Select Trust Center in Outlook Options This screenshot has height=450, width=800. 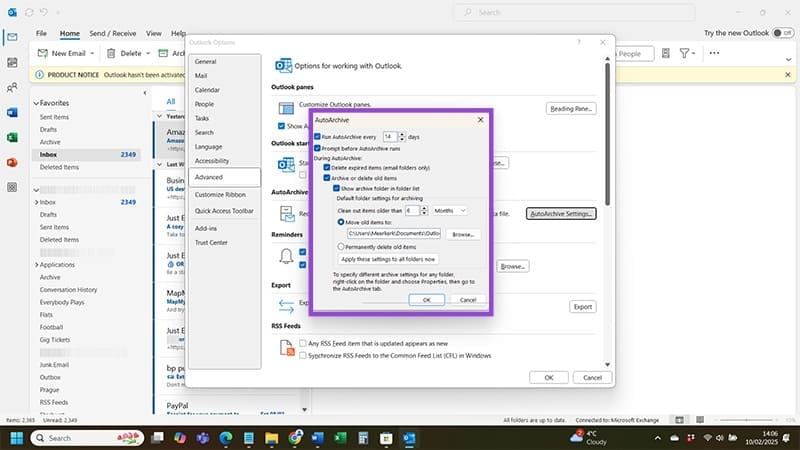[211, 243]
